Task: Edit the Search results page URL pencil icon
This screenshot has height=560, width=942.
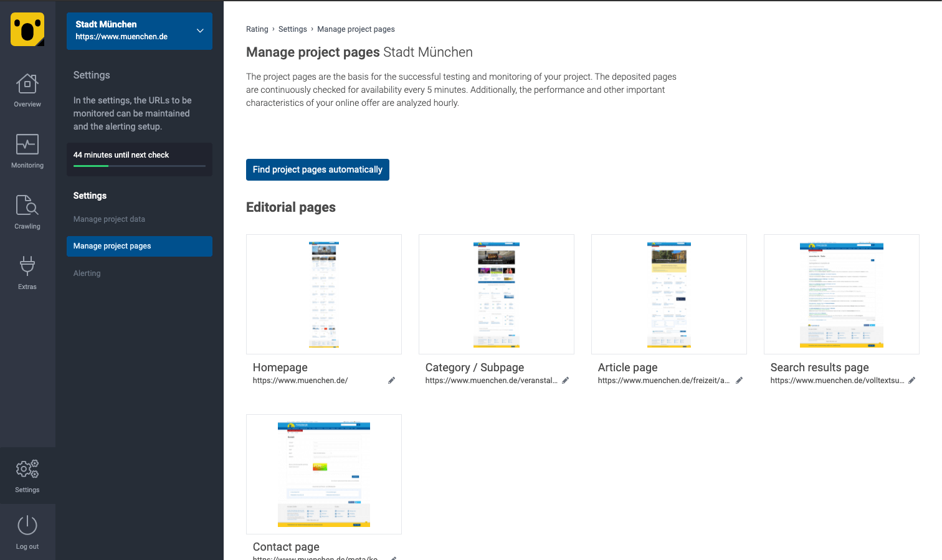Action: [911, 381]
